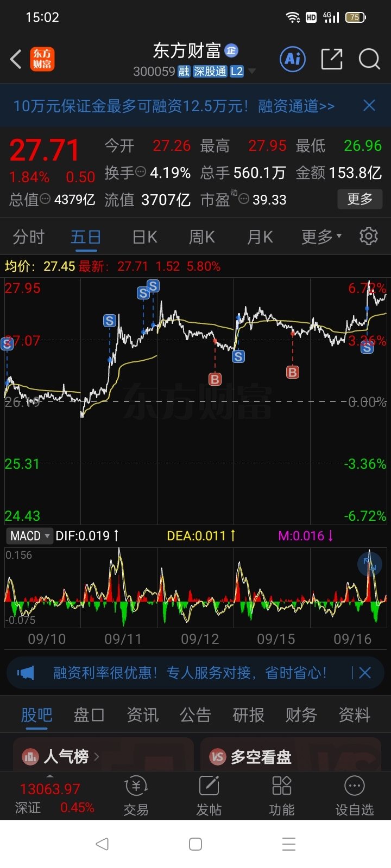Open the 资料 tab

coord(354,715)
